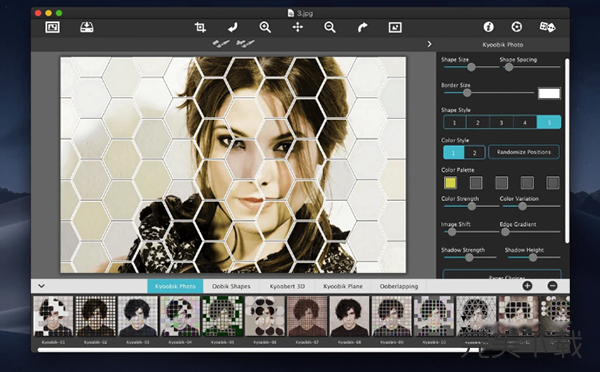The image size is (600, 372).
Task: Click the Shape Spacing slider handle
Action: 509,67
